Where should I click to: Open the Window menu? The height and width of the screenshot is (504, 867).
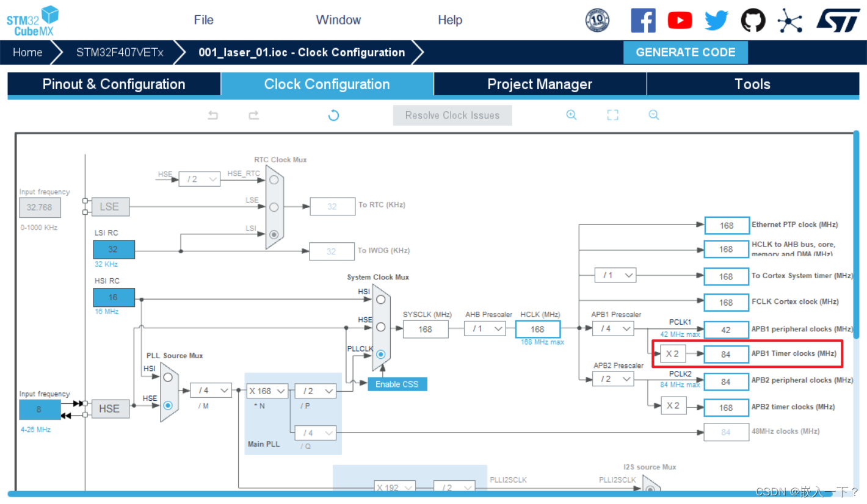tap(339, 20)
